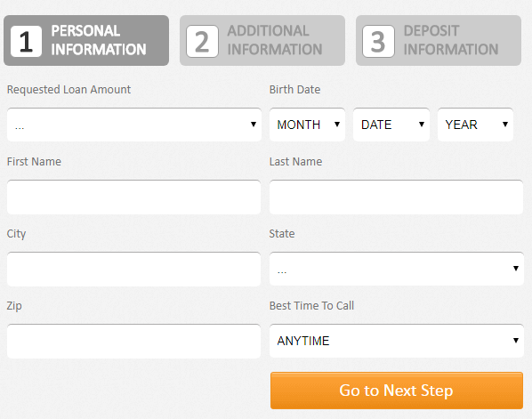The image size is (532, 419).
Task: Click the Go to Next Step button
Action: [397, 391]
